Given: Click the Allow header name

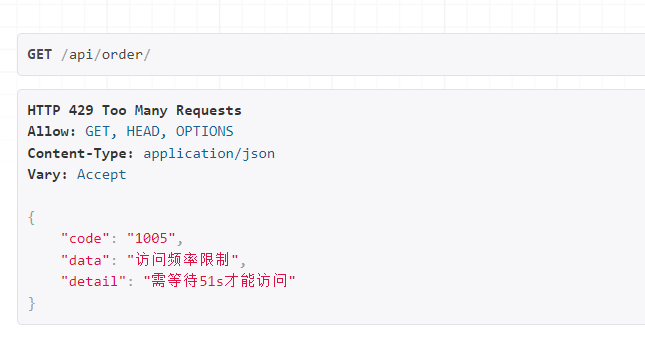Looking at the screenshot, I should click(x=52, y=132).
